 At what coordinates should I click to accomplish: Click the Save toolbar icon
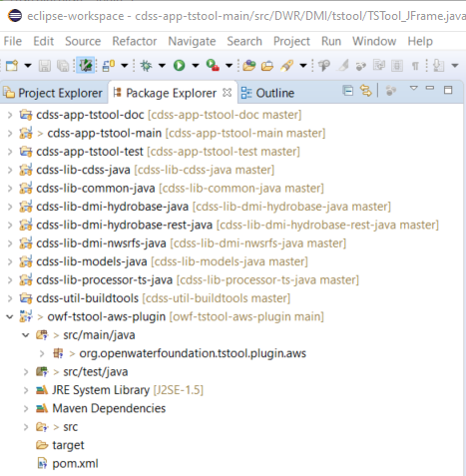[x=45, y=66]
